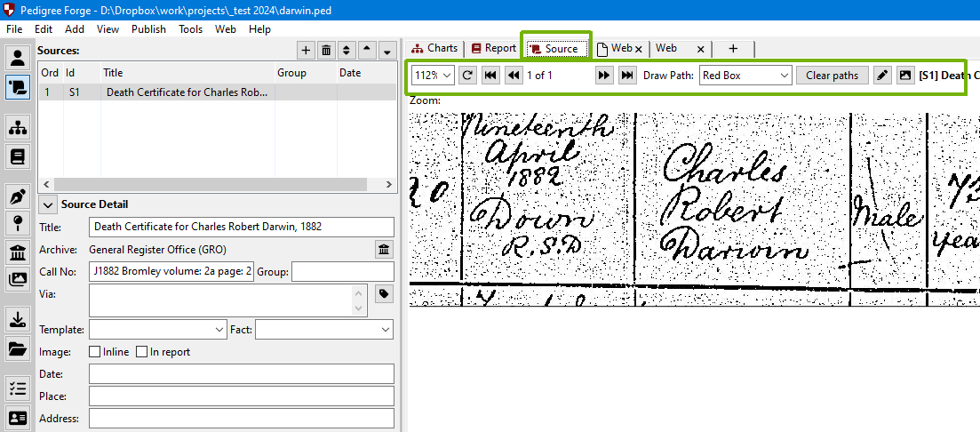
Task: Open the Publish menu
Action: (148, 29)
